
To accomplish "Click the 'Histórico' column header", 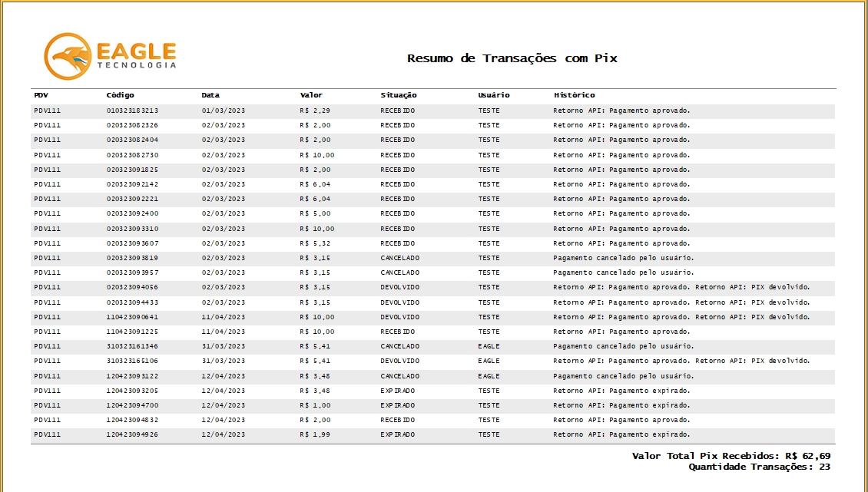I will tap(574, 95).
